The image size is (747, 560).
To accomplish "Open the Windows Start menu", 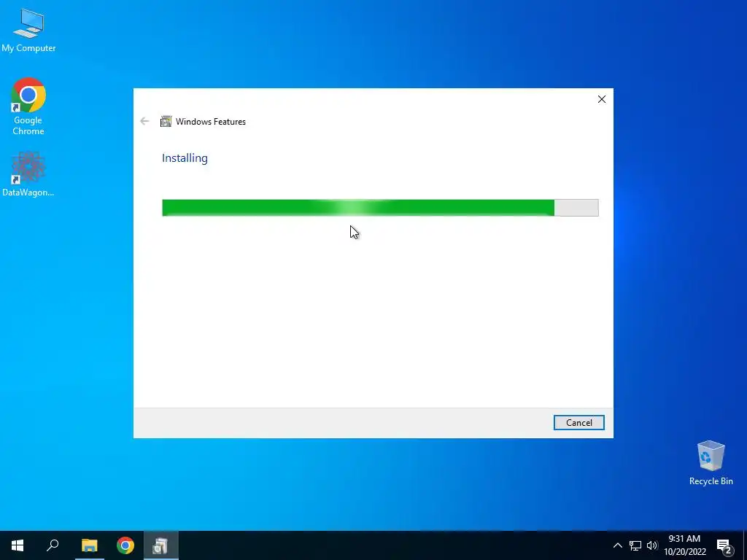I will [x=18, y=545].
